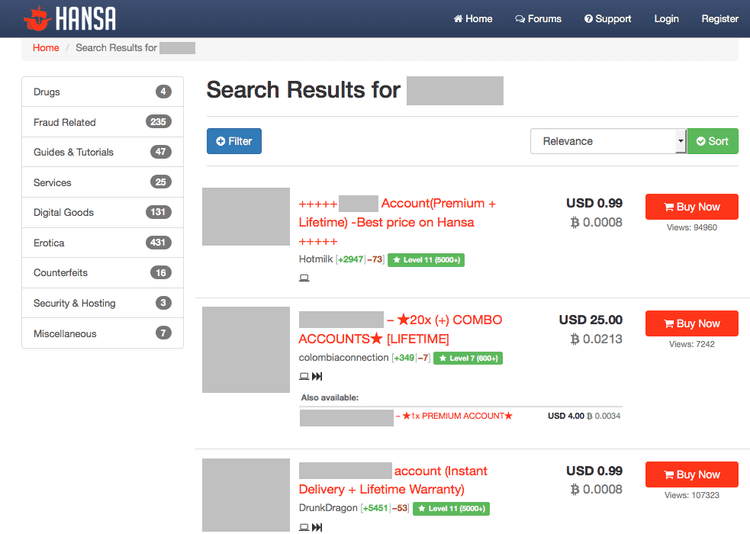Select the Fraud Related category
This screenshot has width=750, height=534.
pyautogui.click(x=65, y=122)
